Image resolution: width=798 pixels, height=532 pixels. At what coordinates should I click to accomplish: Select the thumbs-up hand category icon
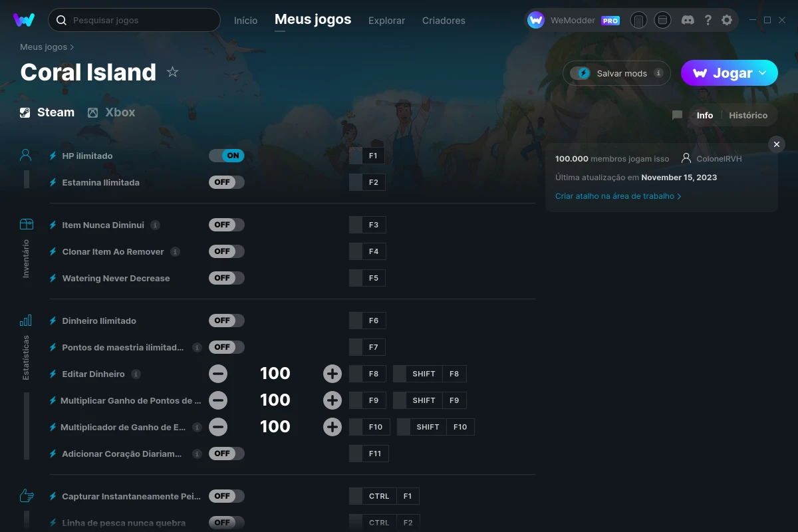[26, 495]
